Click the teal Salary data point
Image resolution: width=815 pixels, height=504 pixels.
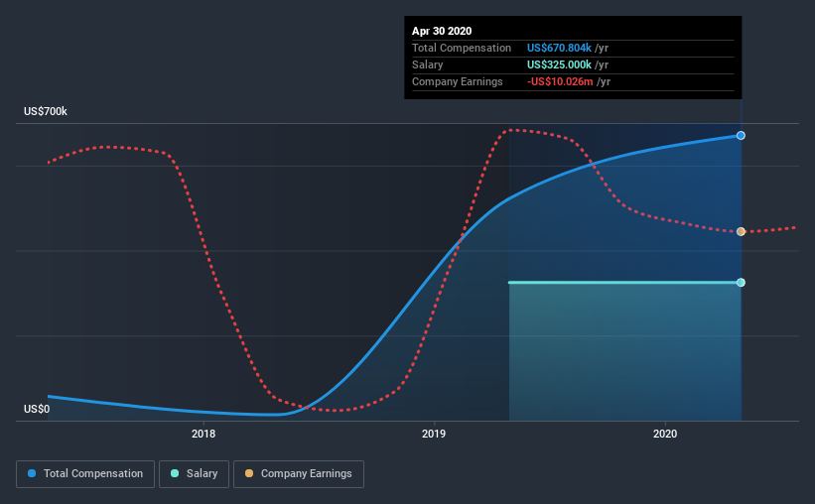(741, 282)
